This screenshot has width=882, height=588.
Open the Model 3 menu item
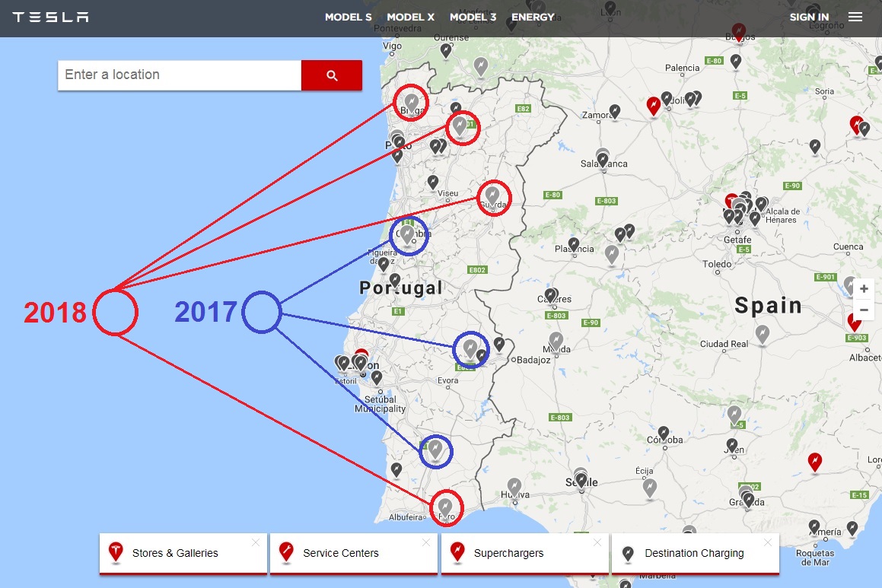[473, 17]
